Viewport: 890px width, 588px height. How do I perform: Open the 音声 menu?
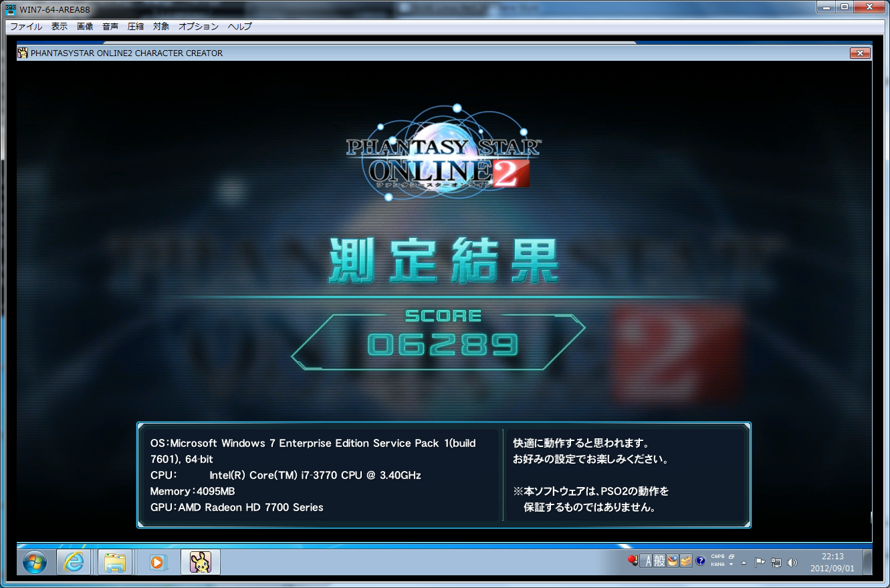tap(110, 27)
